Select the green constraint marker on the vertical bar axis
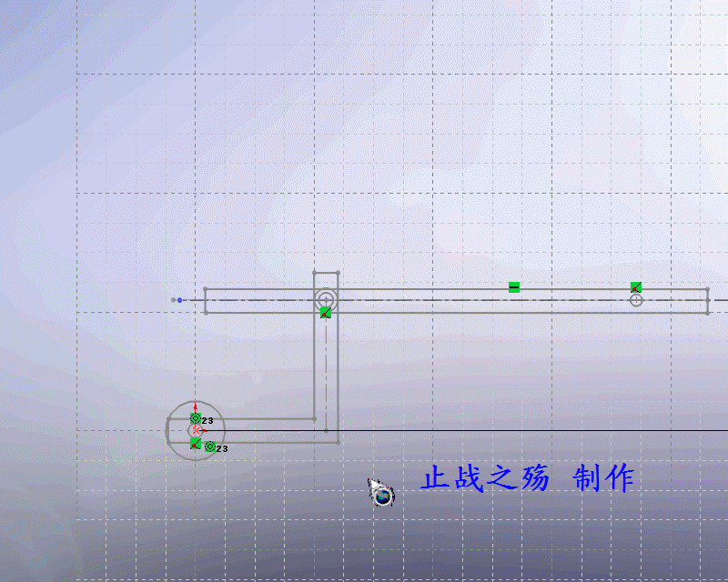728x582 pixels. (326, 312)
